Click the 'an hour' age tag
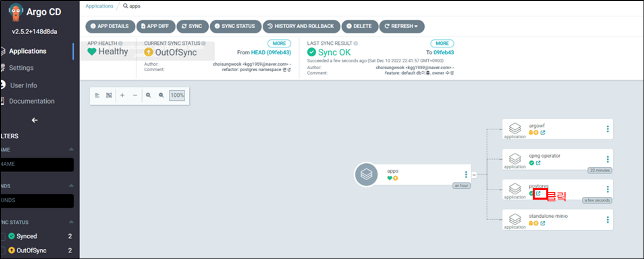 click(x=461, y=185)
